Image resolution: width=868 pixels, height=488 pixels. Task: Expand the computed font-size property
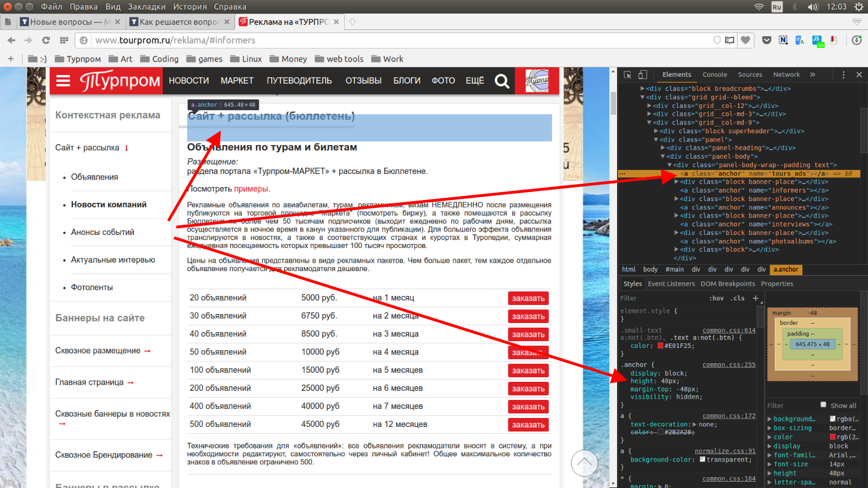click(x=770, y=464)
